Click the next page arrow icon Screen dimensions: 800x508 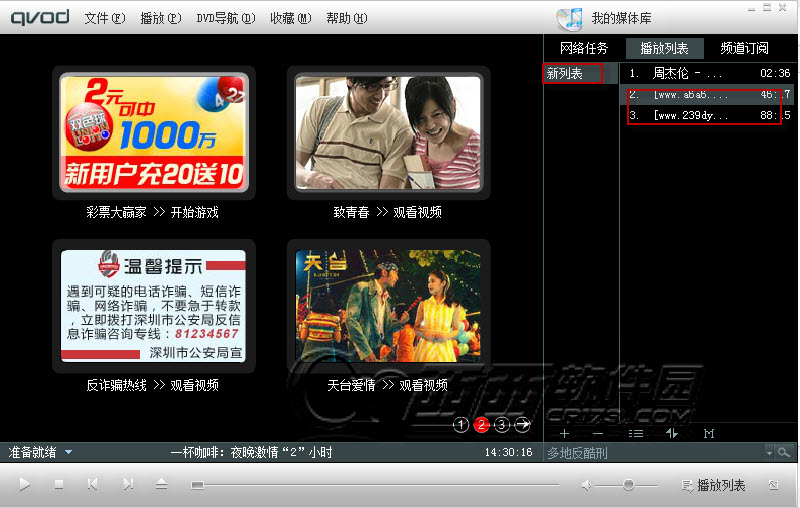click(522, 424)
